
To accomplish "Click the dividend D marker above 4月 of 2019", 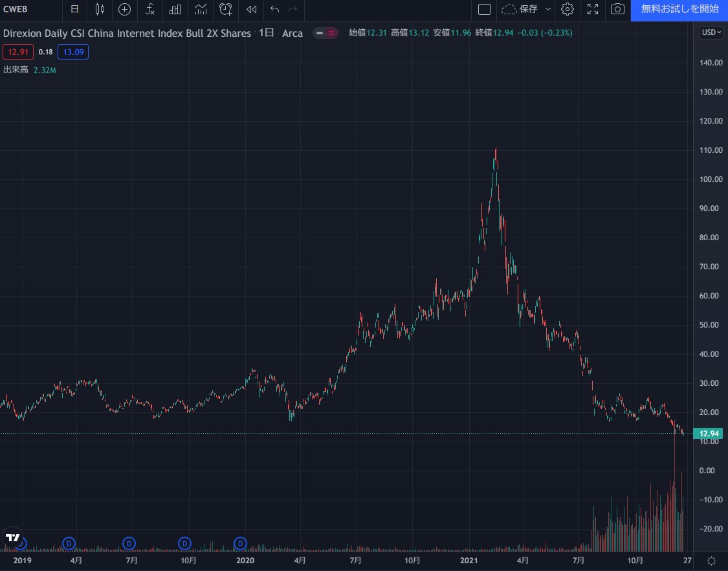I will pyautogui.click(x=69, y=543).
